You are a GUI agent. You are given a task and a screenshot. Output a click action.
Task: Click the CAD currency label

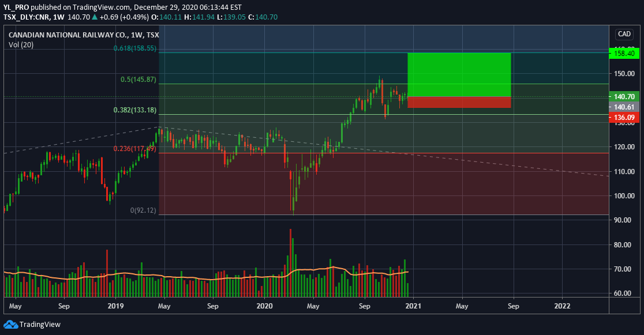624,34
